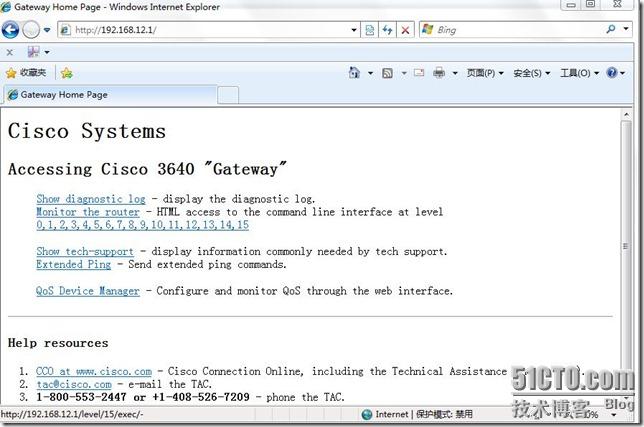Click the red Stop loading icon
Screen dimensions: 644x427
pyautogui.click(x=405, y=30)
